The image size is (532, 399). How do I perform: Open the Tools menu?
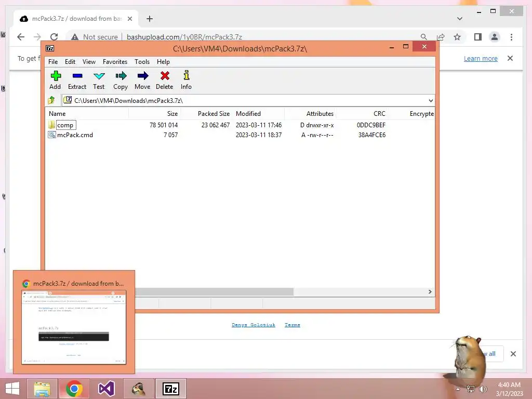click(x=142, y=62)
